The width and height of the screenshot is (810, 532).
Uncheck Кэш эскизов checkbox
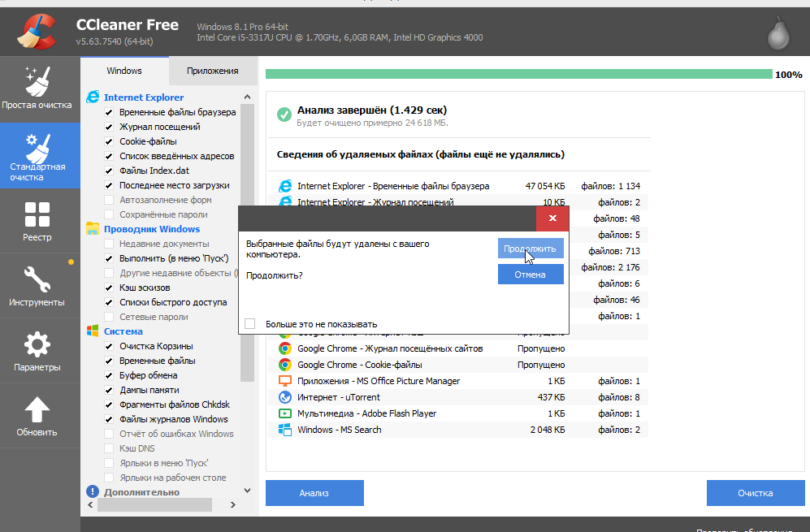pos(109,288)
